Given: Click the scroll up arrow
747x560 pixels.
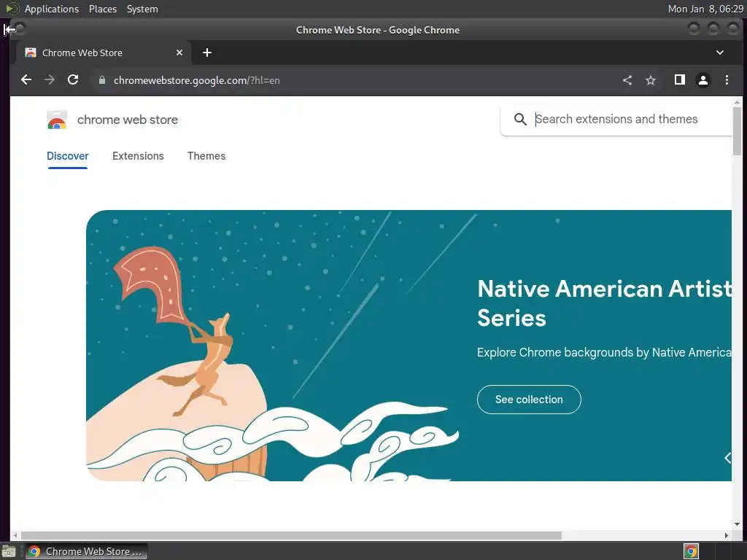Looking at the screenshot, I should (x=737, y=102).
